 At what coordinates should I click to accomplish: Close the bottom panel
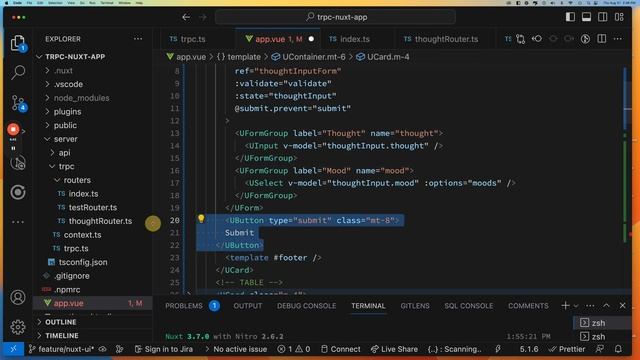622,305
